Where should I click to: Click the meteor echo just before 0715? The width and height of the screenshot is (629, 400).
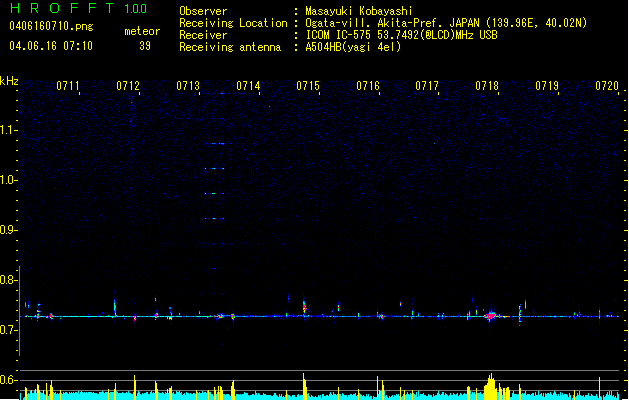pyautogui.click(x=304, y=307)
